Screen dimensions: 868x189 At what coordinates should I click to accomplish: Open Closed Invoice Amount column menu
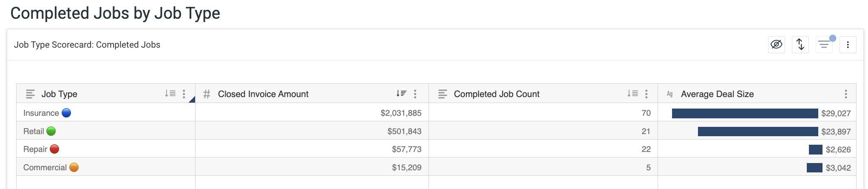point(415,94)
